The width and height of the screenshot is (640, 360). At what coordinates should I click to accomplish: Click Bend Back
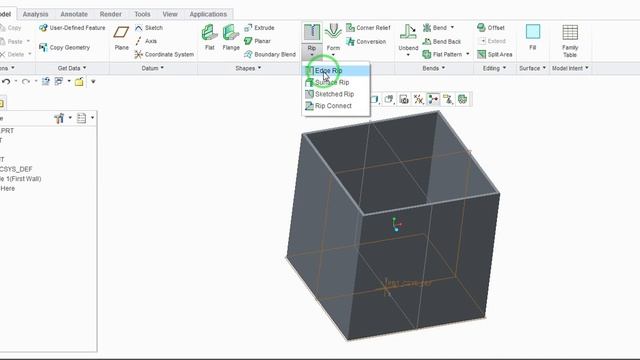click(x=442, y=41)
